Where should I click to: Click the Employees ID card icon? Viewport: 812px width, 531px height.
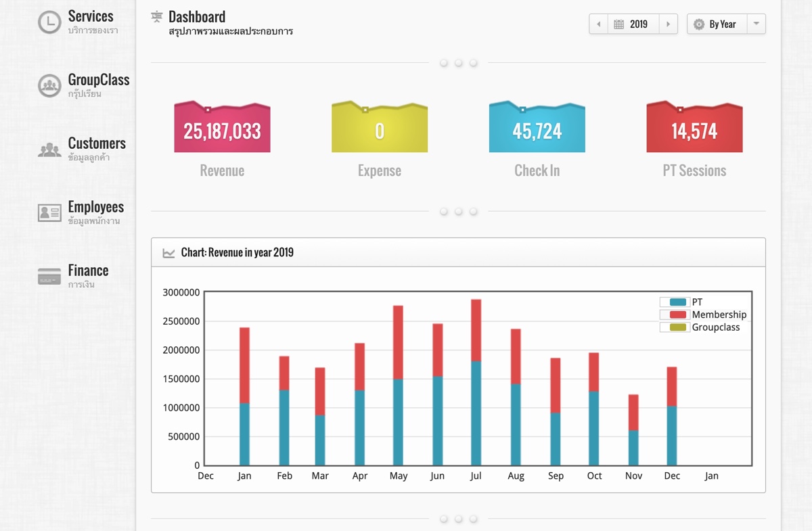pyautogui.click(x=49, y=213)
